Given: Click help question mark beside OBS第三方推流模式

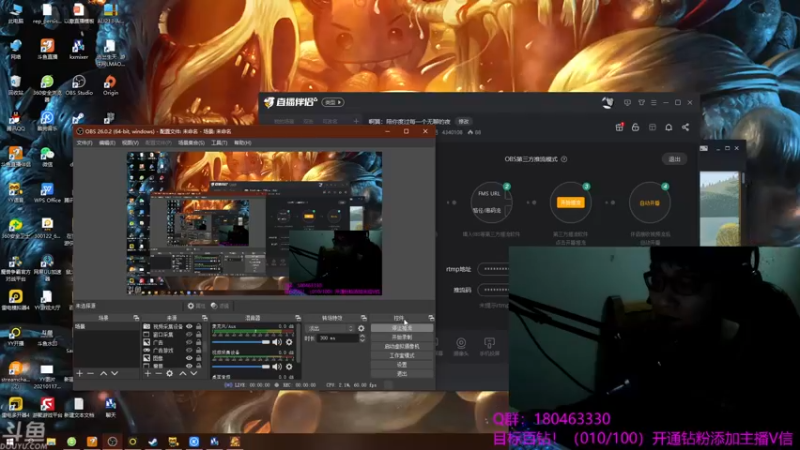Looking at the screenshot, I should pos(564,159).
